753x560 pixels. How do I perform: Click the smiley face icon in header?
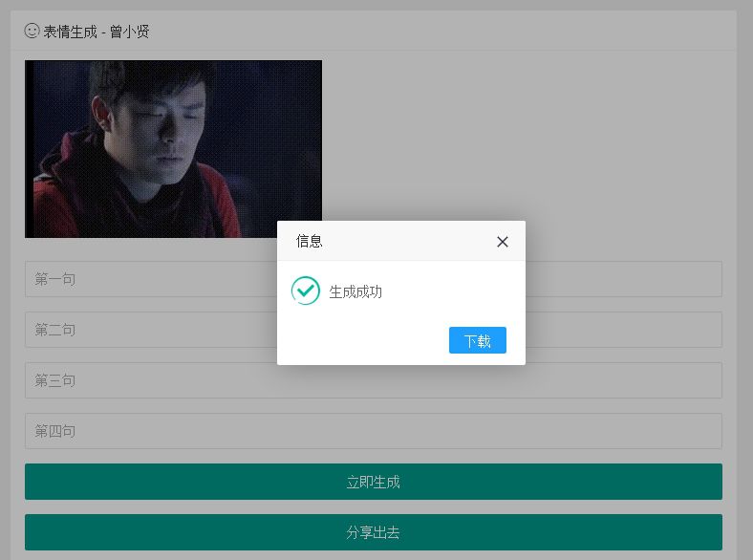click(x=32, y=31)
